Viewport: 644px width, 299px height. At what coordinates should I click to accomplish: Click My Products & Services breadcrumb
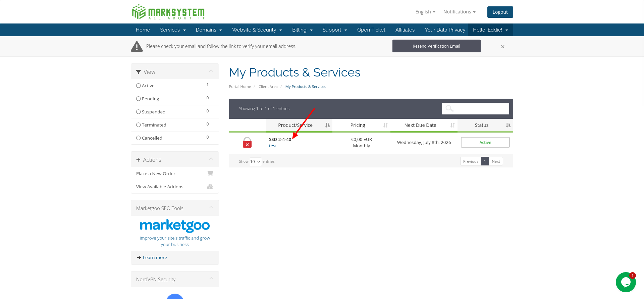(x=306, y=87)
